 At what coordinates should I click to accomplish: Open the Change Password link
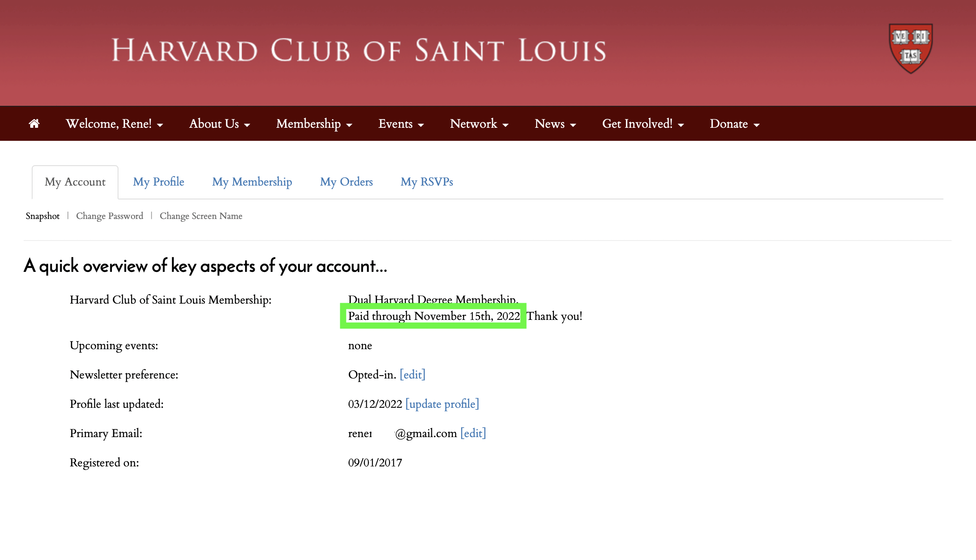click(109, 216)
